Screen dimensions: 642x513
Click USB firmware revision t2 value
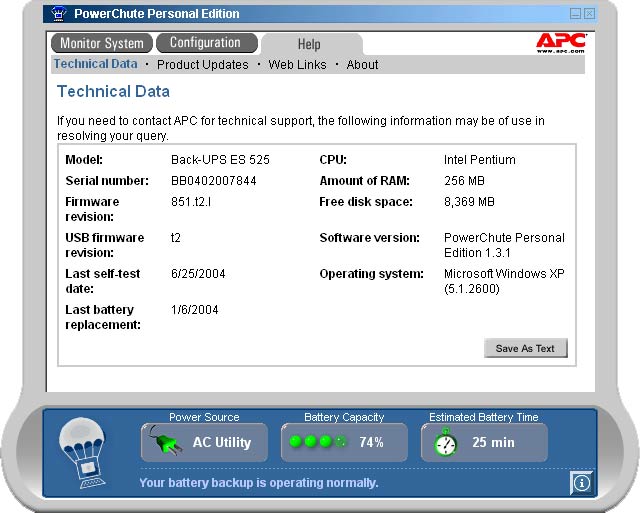pyautogui.click(x=176, y=237)
